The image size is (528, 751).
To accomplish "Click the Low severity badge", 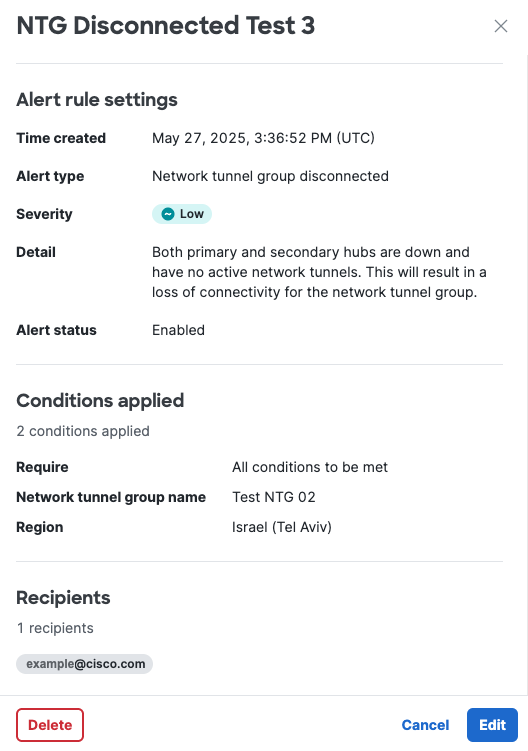I will [182, 214].
